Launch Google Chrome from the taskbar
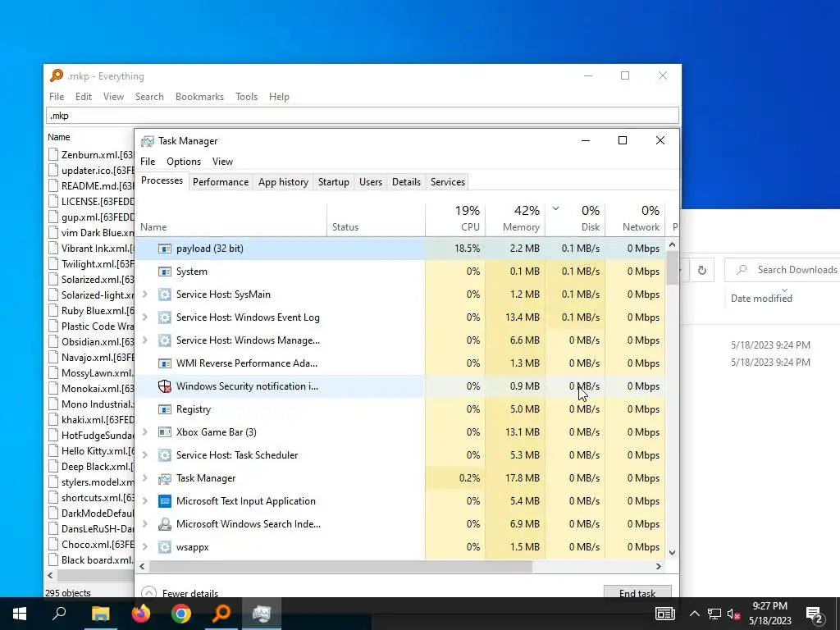 (181, 614)
